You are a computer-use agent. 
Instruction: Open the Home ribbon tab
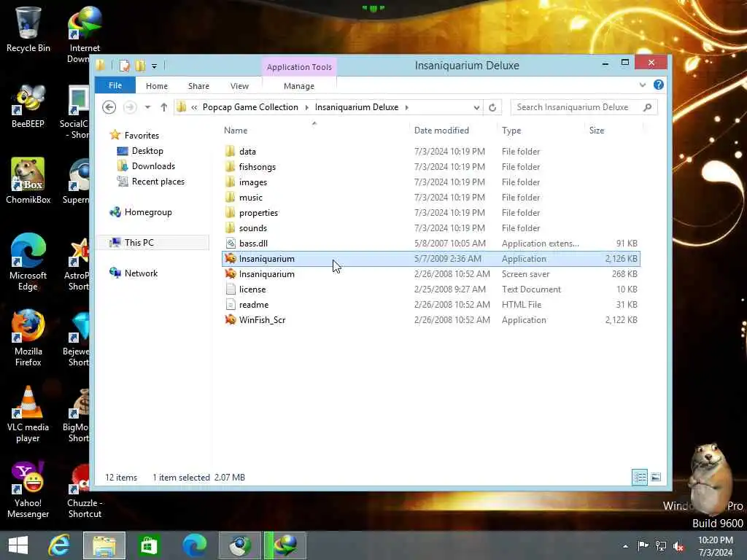157,86
